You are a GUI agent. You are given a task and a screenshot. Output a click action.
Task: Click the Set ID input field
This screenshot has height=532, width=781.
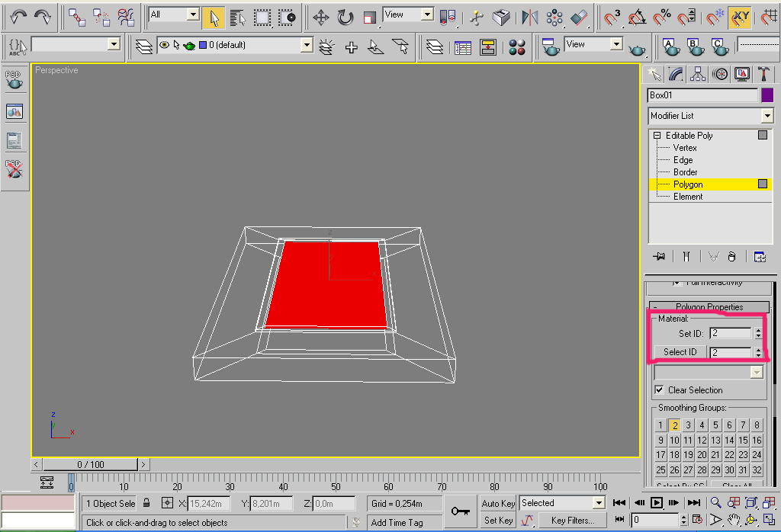[730, 333]
